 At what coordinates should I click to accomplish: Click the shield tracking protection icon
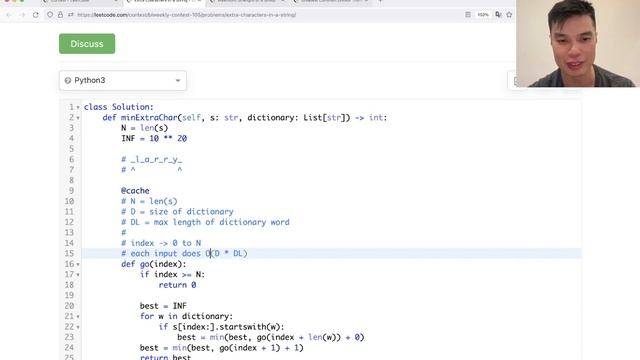pyautogui.click(x=50, y=15)
